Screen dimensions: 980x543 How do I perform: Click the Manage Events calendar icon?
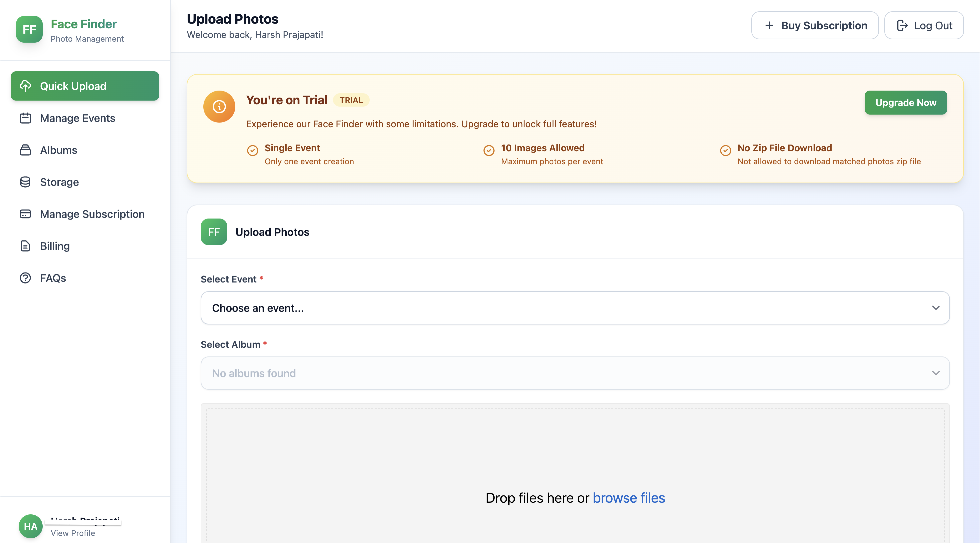pyautogui.click(x=25, y=118)
